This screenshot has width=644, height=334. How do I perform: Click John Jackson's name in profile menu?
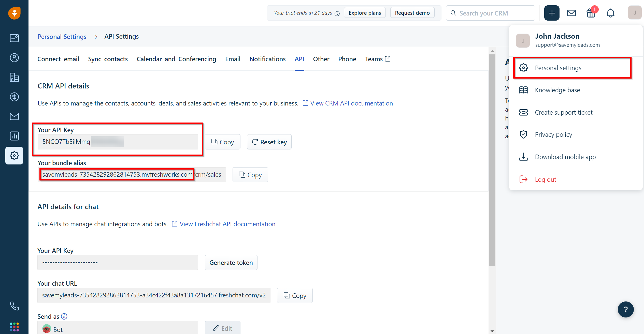pyautogui.click(x=557, y=36)
